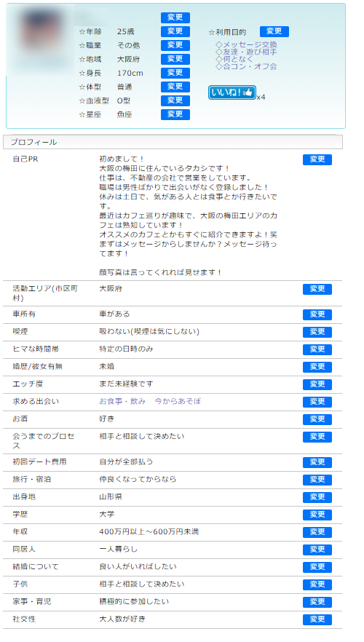The image size is (364, 642).
Task: Click the いいね! thumbs-up button
Action: pos(232,92)
